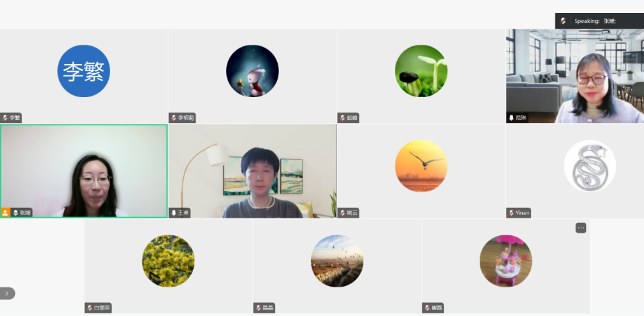This screenshot has height=316, width=644.
Task: Select the hot air balloons avatar
Action: click(337, 261)
